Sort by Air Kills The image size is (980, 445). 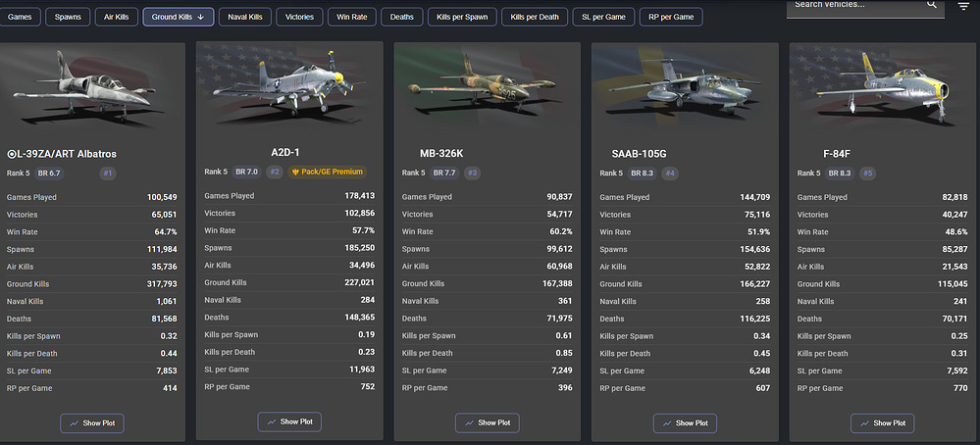pyautogui.click(x=117, y=17)
